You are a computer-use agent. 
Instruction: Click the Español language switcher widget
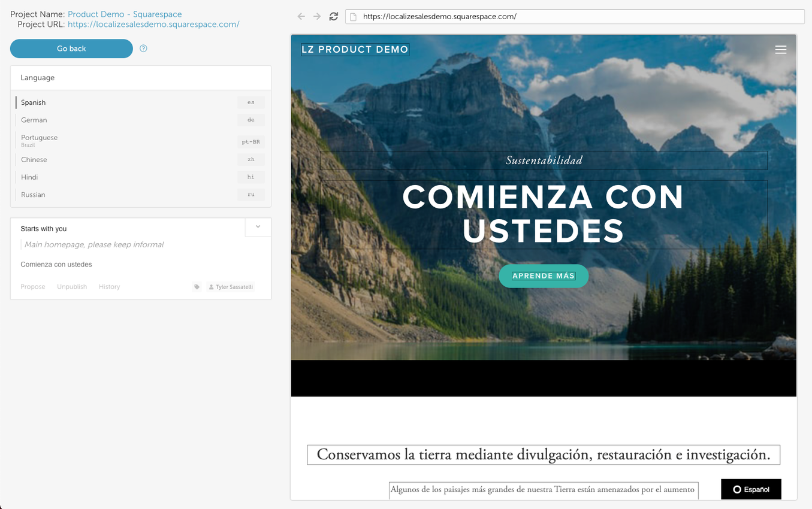coord(750,489)
